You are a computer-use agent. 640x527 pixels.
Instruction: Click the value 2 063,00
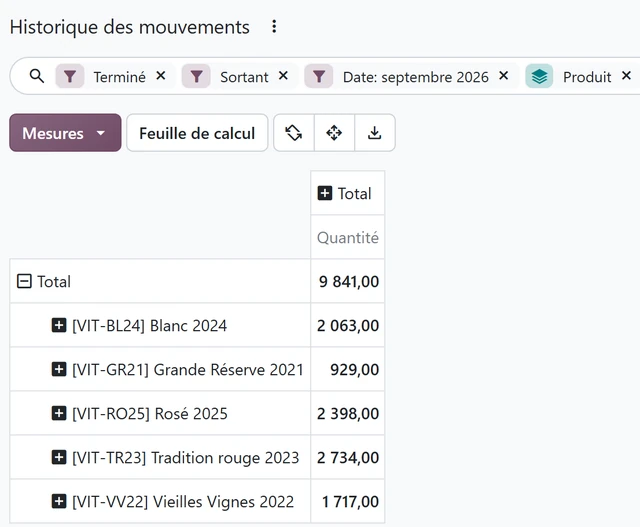coord(348,326)
